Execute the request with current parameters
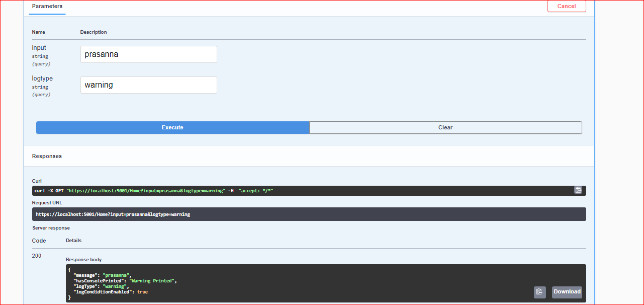Viewport: 644px width, 305px height. (172, 127)
